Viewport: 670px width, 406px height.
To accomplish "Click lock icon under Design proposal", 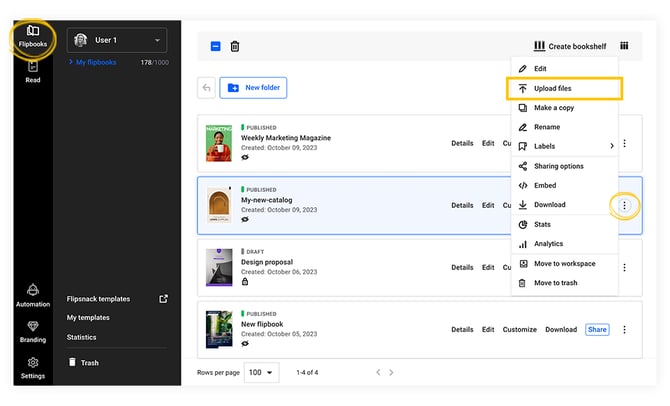I will pyautogui.click(x=245, y=281).
